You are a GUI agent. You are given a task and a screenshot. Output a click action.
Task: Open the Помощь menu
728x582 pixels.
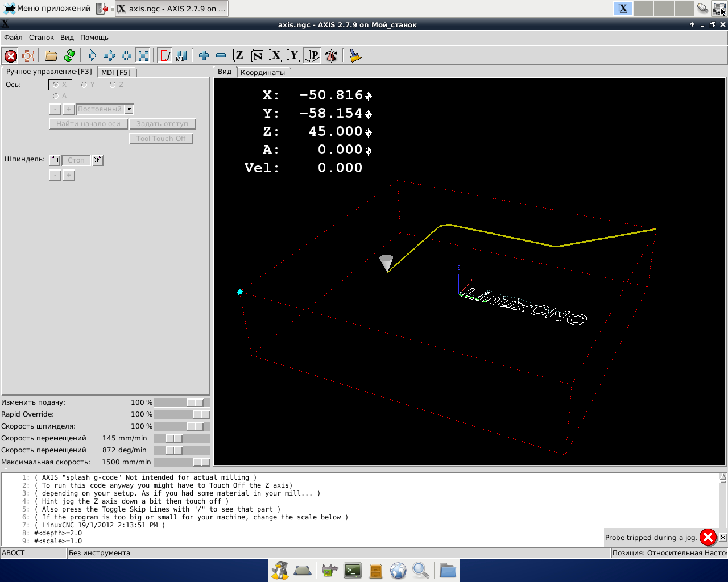[94, 38]
